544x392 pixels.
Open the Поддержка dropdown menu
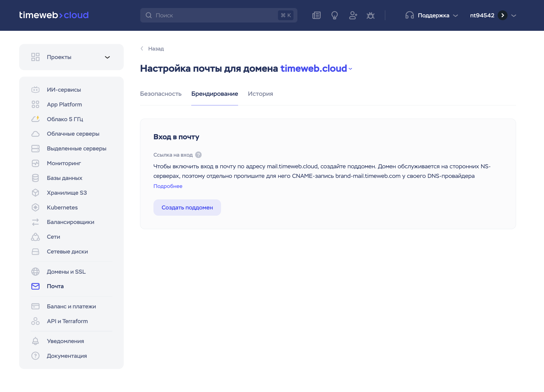[432, 15]
